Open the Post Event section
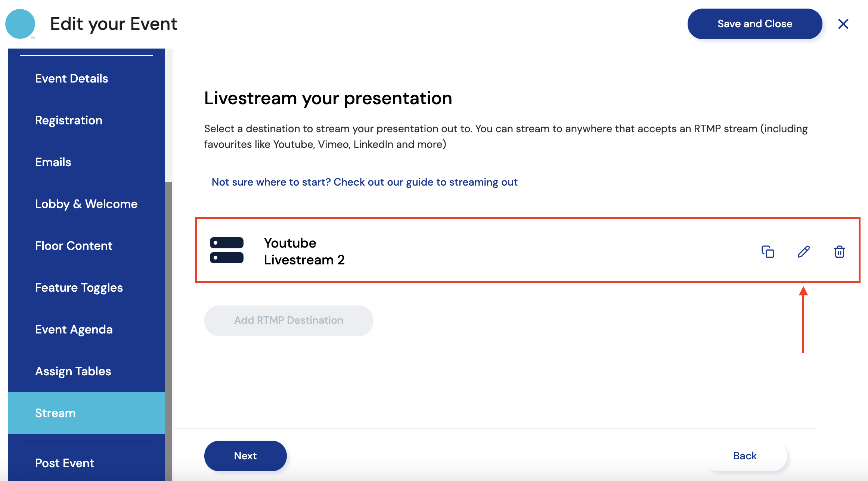The height and width of the screenshot is (481, 868). [x=65, y=463]
